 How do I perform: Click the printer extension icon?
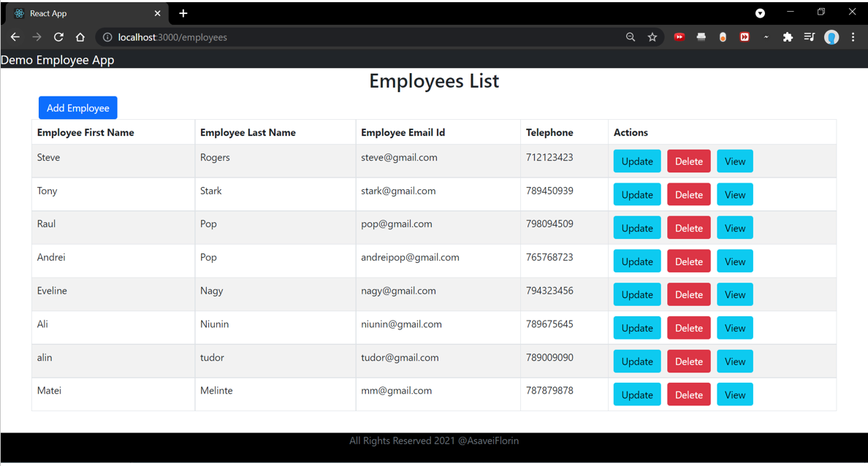coord(701,37)
